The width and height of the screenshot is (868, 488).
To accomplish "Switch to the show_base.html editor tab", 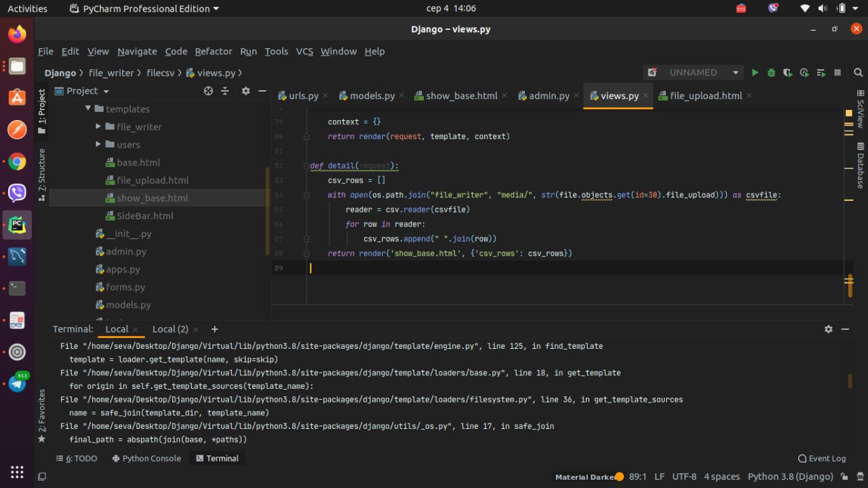I will point(461,96).
